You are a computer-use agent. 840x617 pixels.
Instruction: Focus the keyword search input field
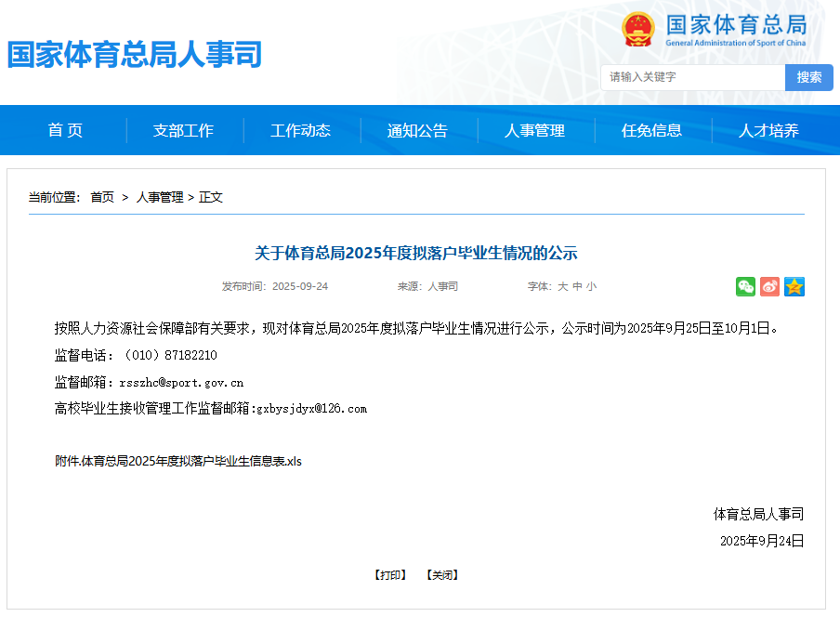tap(692, 77)
